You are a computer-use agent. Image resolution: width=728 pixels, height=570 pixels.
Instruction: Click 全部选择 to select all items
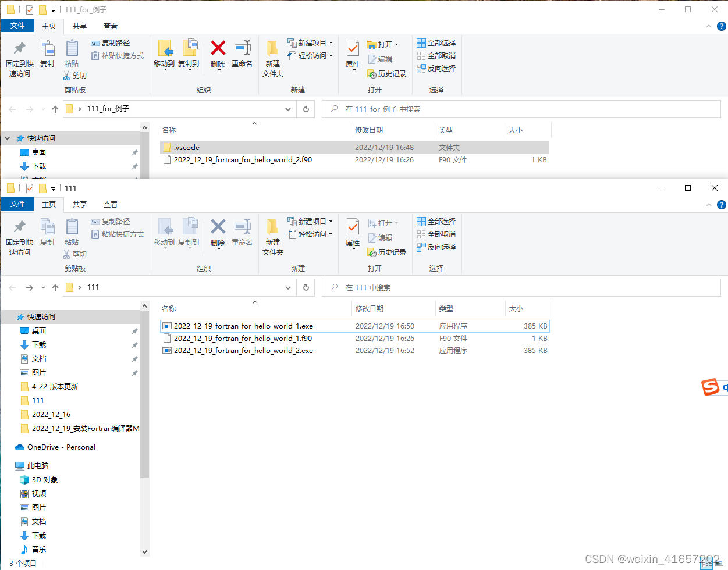click(x=436, y=42)
